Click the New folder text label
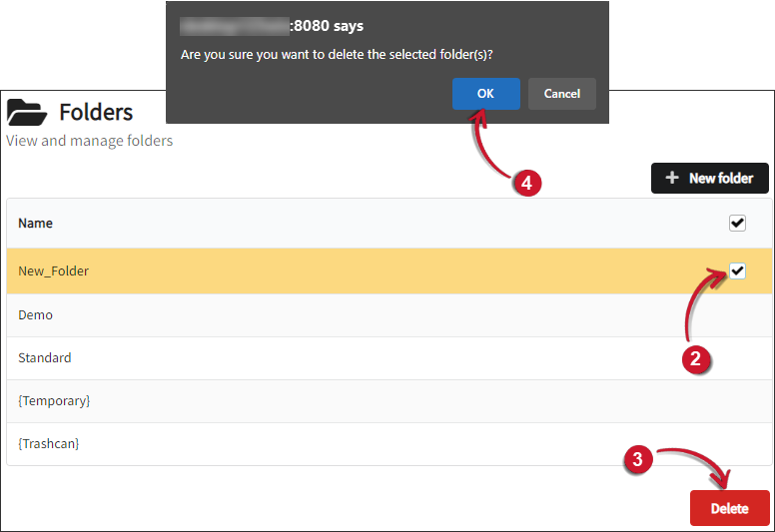The height and width of the screenshot is (532, 775). point(721,178)
